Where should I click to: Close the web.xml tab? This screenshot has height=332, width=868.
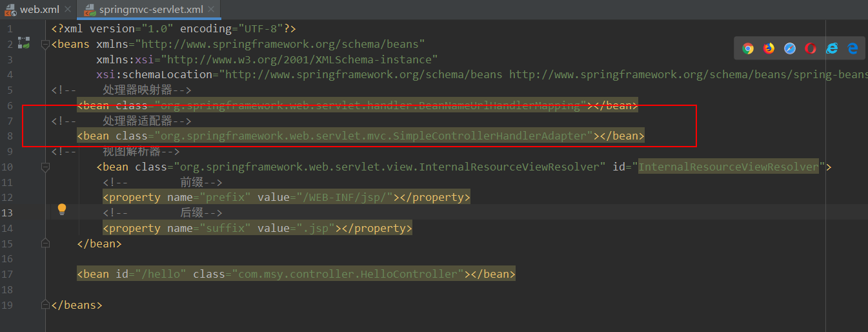click(67, 10)
